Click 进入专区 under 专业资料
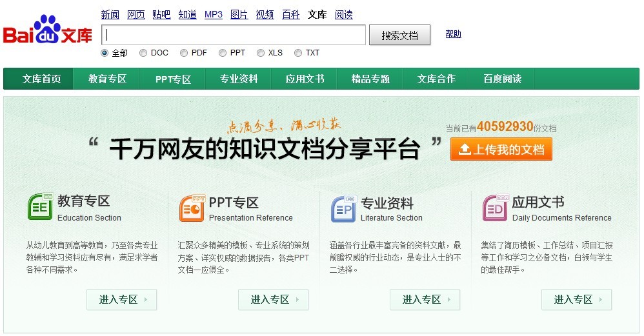This screenshot has height=336, width=644. pos(425,299)
